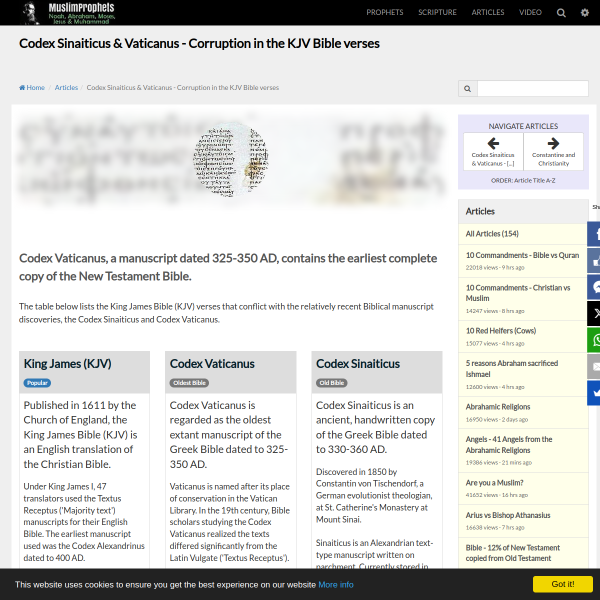Click the MuslimProphets site logo
This screenshot has width=600, height=600.
69,13
